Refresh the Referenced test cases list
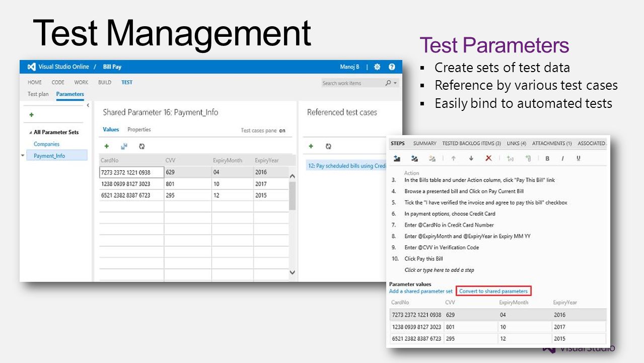The width and height of the screenshot is (644, 363). (x=328, y=146)
